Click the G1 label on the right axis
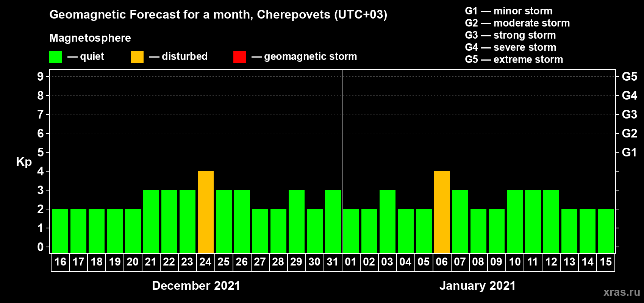 (630, 152)
